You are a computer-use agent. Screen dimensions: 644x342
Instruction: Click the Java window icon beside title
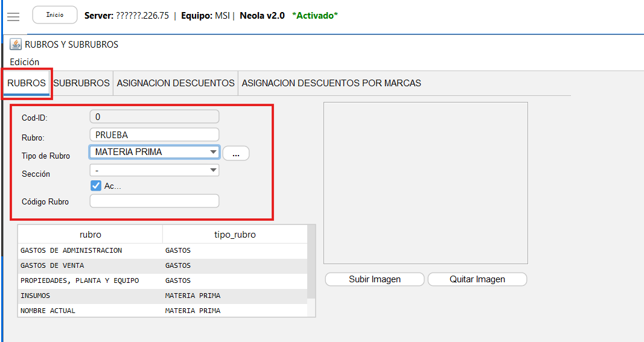coord(16,44)
